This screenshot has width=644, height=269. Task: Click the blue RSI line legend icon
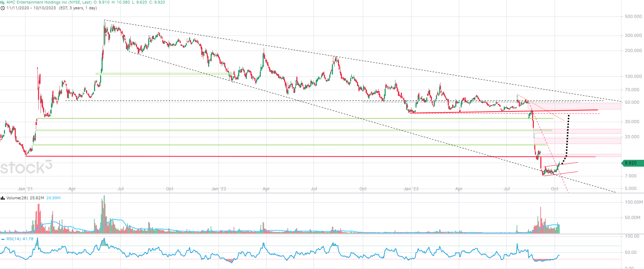(x=3, y=239)
